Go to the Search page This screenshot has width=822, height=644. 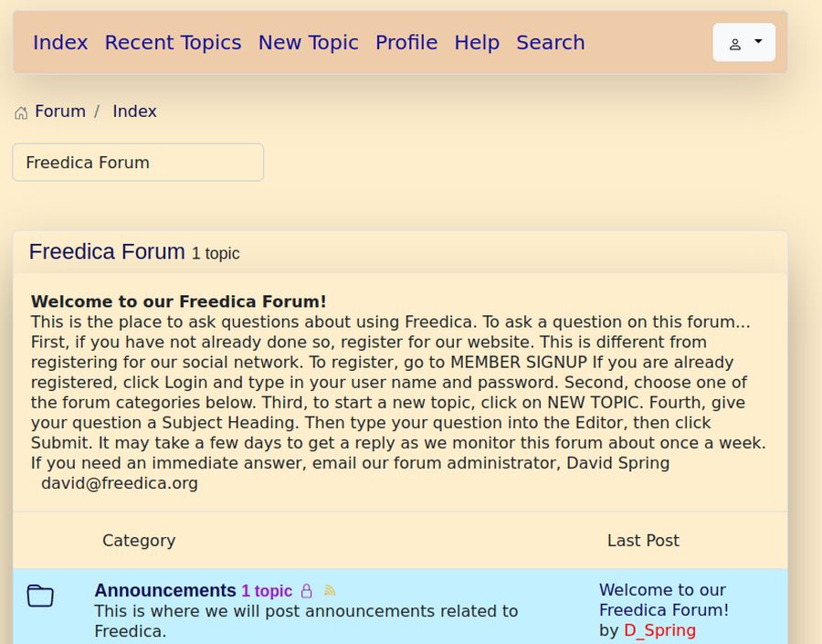[550, 43]
